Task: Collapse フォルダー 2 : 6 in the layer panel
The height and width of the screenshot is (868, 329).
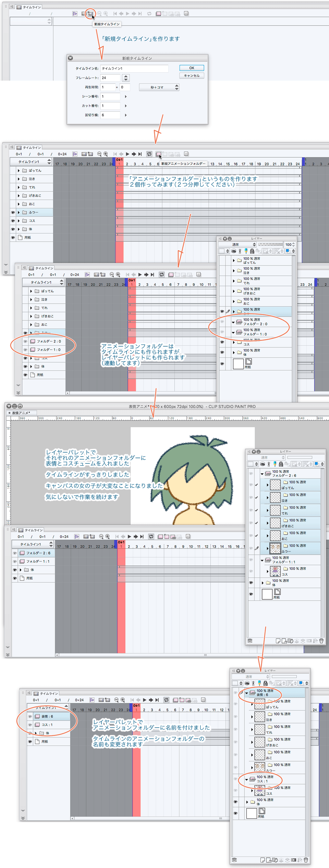Action: click(262, 474)
